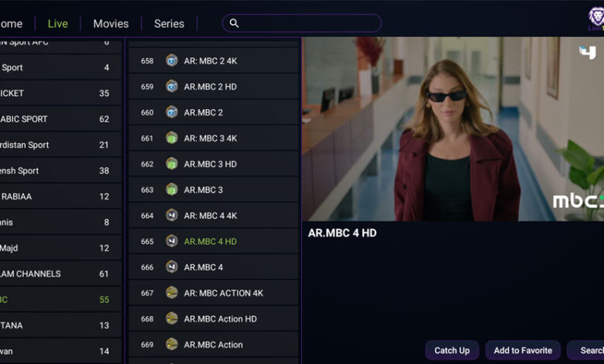Click the MBC 3 4K green channel logo
Screen dimensions: 604x364
coord(172,138)
